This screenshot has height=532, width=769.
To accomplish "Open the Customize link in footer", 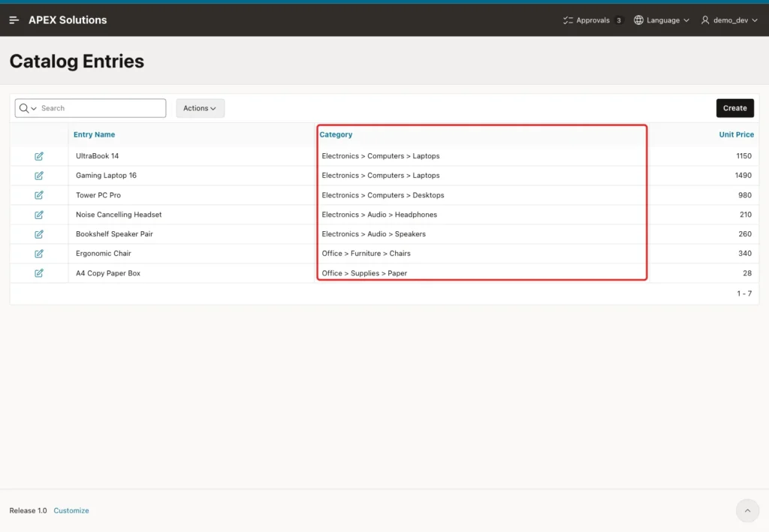I will [71, 510].
